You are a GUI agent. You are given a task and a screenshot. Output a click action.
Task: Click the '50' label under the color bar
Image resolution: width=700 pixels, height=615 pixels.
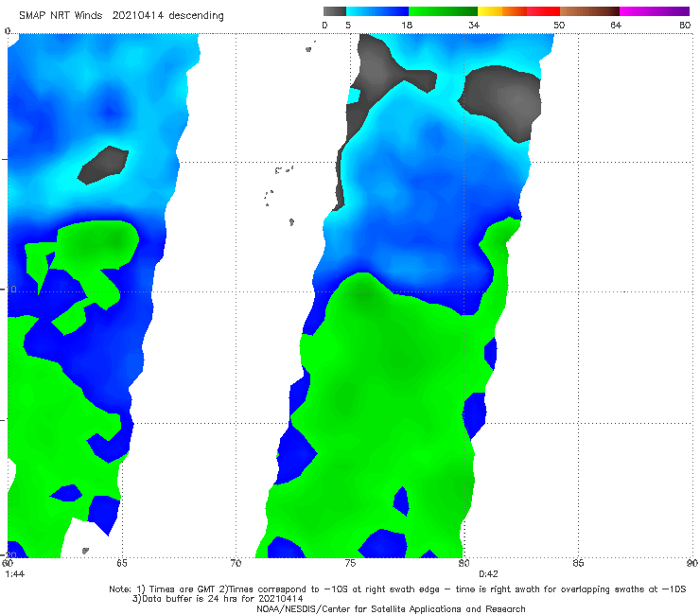point(559,26)
